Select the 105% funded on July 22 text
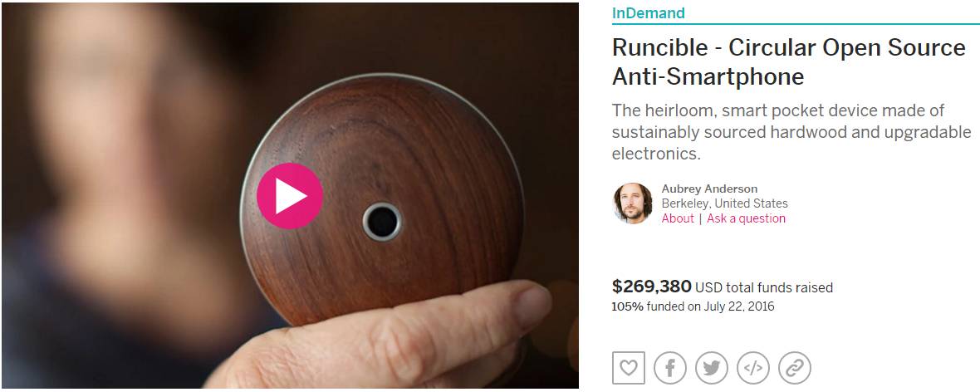980x392 pixels. (x=693, y=307)
